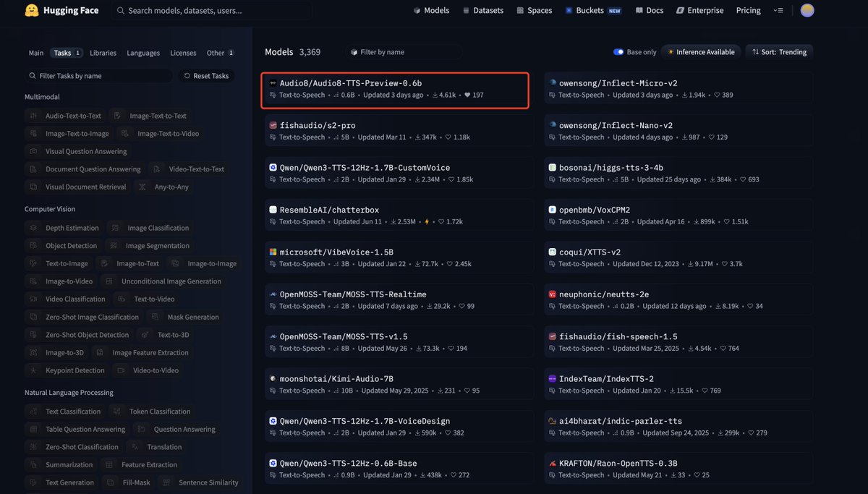Image resolution: width=868 pixels, height=494 pixels.
Task: Click the Unconditional Image Generation icon
Action: [x=109, y=281]
